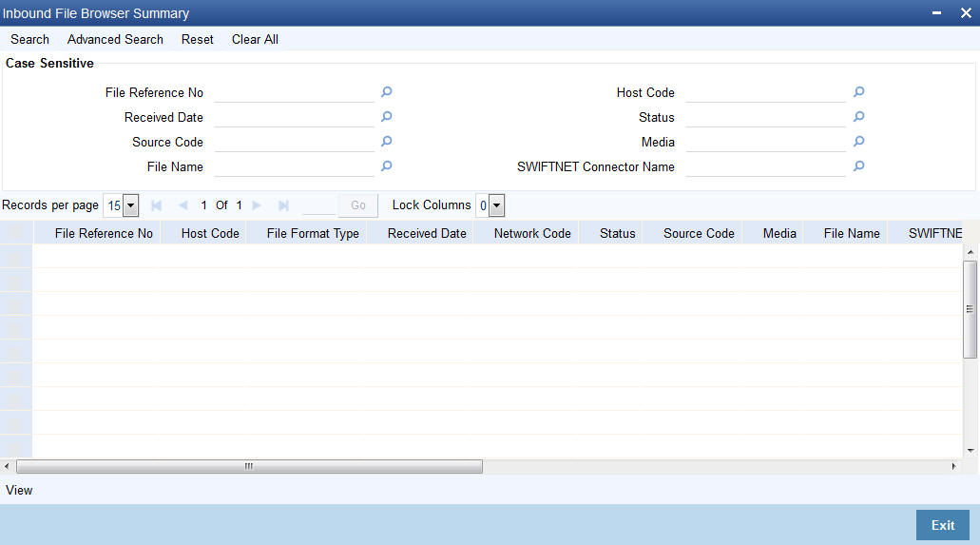Open lookup icon for Source Code
The height and width of the screenshot is (545, 980).
pyautogui.click(x=386, y=142)
